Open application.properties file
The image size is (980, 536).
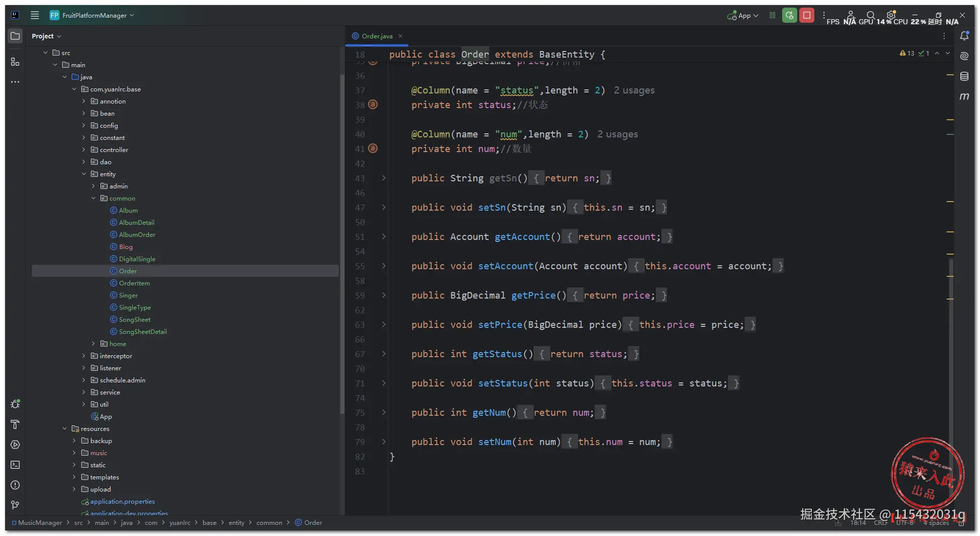pos(122,501)
